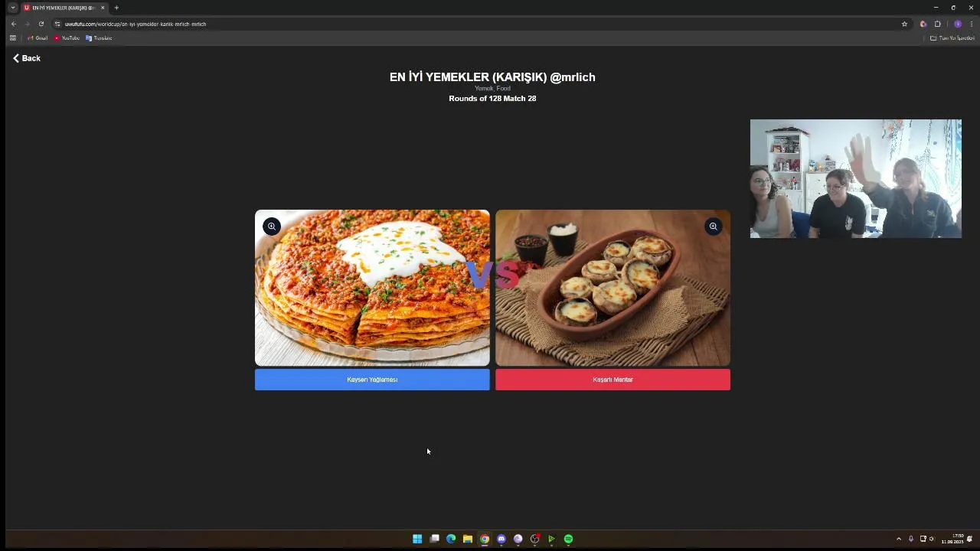The image size is (980, 551).
Task: Click the browser back arrow
Action: (x=13, y=24)
